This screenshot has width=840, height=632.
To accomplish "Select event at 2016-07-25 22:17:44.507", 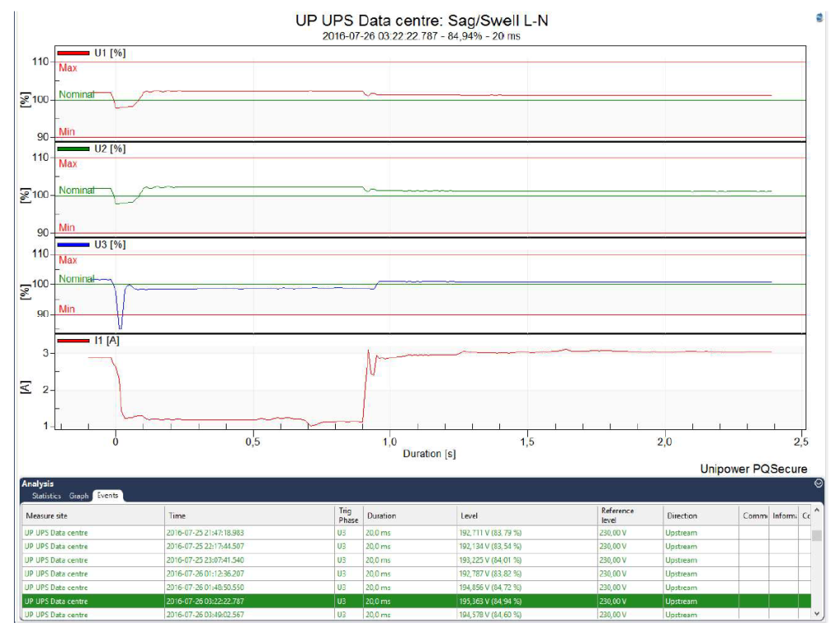I will tap(415, 547).
